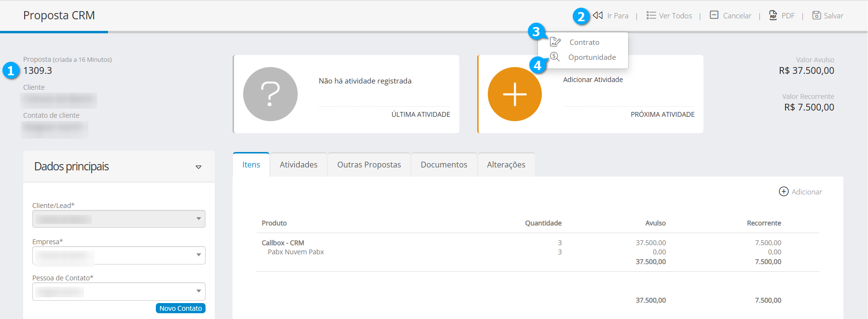Click the Novo Contato button

tap(180, 308)
